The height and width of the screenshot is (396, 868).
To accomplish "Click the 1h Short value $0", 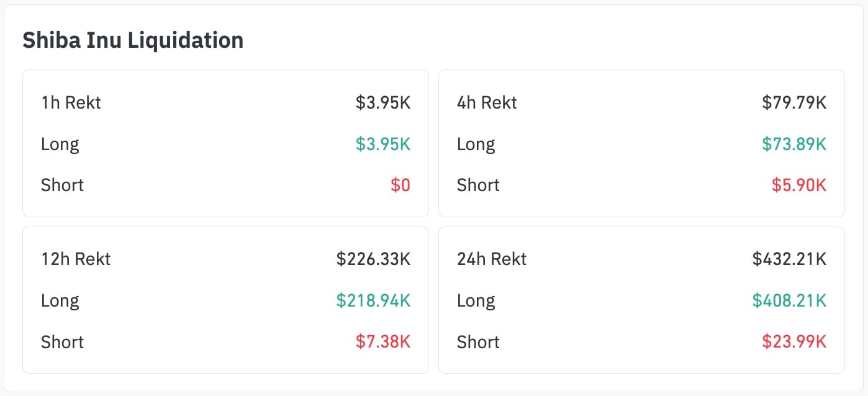I will pyautogui.click(x=400, y=185).
